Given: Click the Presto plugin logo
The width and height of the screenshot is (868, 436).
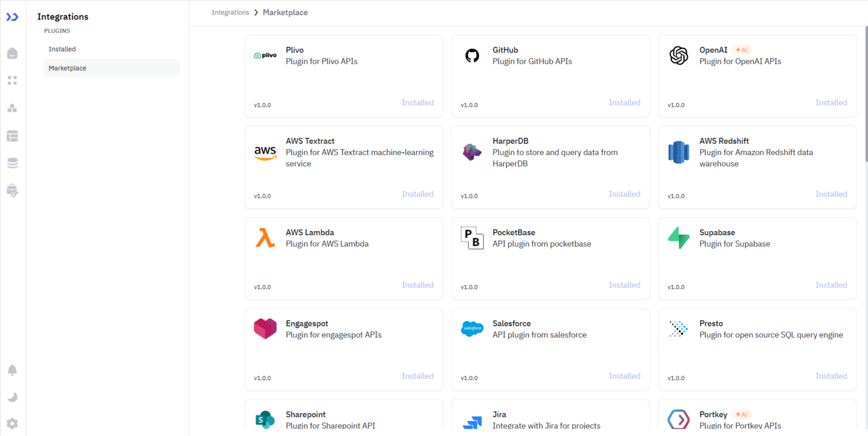Looking at the screenshot, I should click(679, 329).
